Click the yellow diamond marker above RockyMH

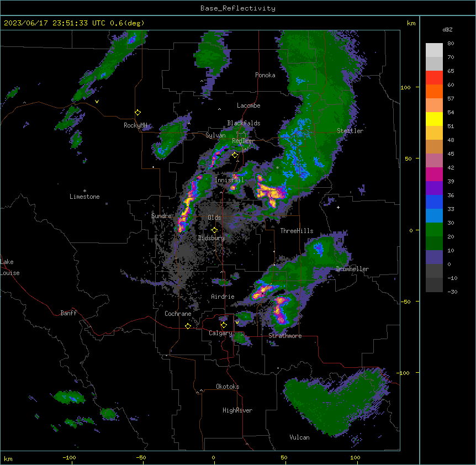pos(138,113)
